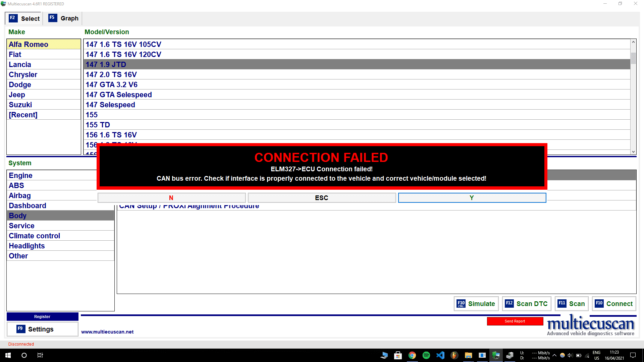
Task: Select model 156 1.6 TS 16V
Action: (357, 135)
